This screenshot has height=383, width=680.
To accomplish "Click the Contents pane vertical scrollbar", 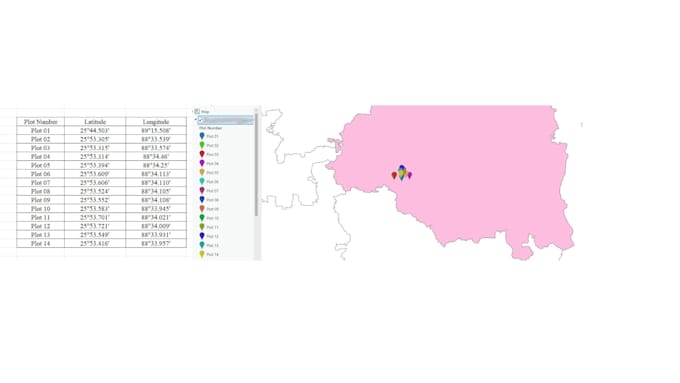I will tap(256, 165).
